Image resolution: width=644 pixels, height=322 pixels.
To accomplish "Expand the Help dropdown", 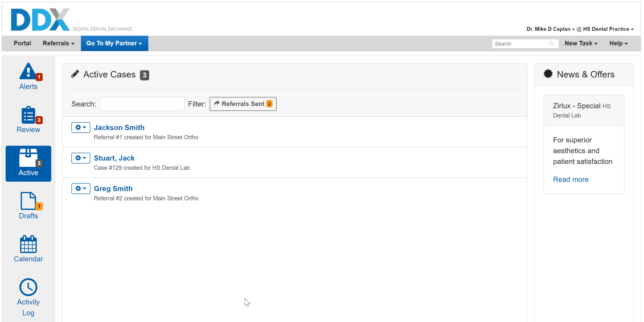I will point(619,43).
